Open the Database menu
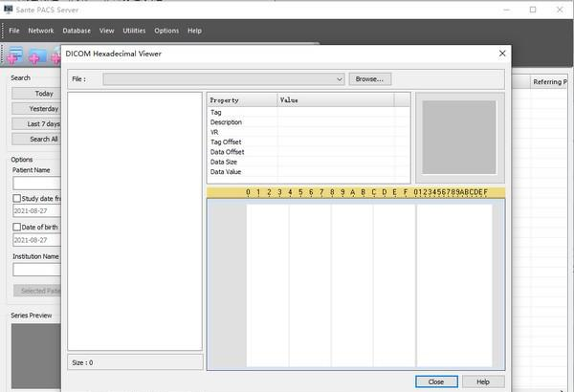Image resolution: width=574 pixels, height=392 pixels. (77, 31)
